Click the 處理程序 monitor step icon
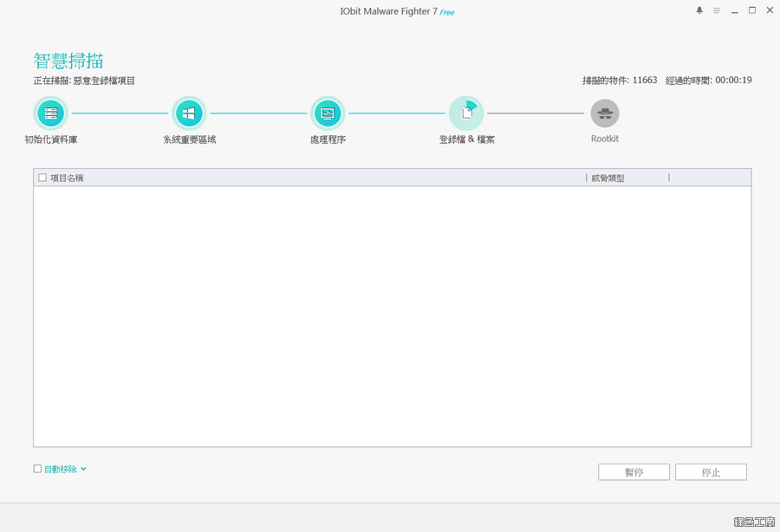780x532 pixels. pos(328,114)
